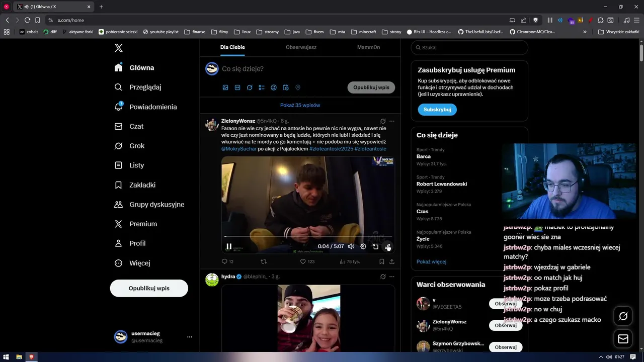Open Grupy dyskusyjne

pos(149,205)
